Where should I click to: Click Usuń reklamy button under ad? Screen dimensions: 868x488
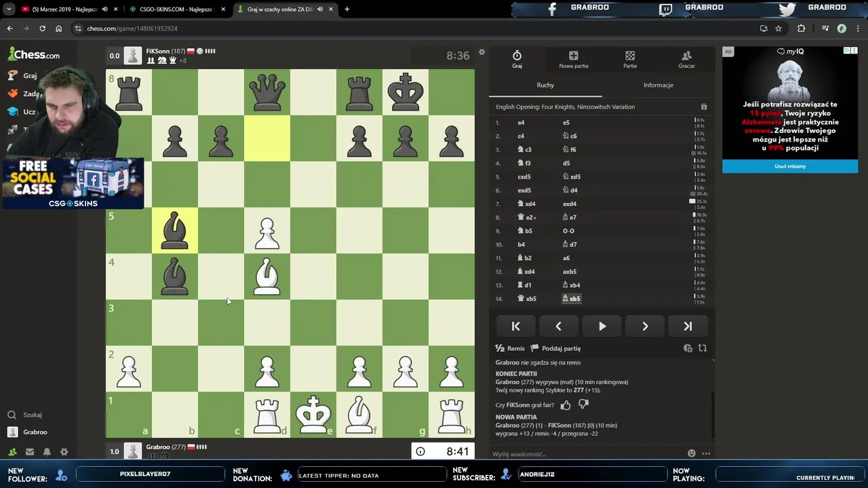tap(790, 166)
